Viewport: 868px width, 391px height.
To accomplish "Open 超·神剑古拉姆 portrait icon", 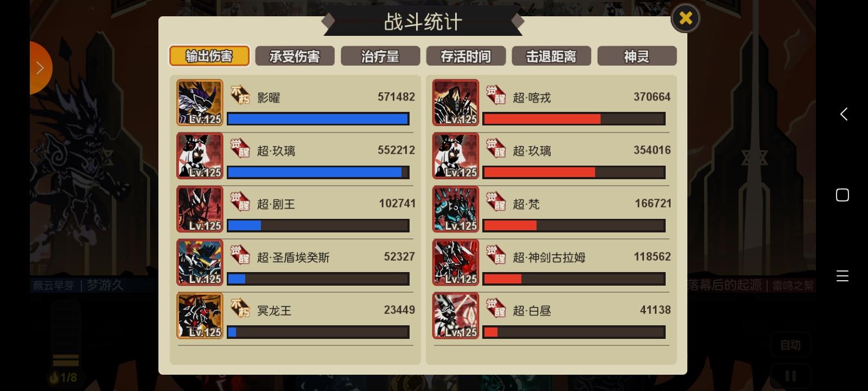I will pos(456,262).
